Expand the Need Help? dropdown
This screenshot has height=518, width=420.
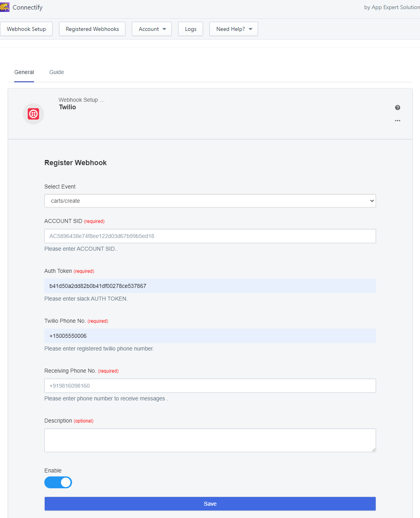coord(234,29)
